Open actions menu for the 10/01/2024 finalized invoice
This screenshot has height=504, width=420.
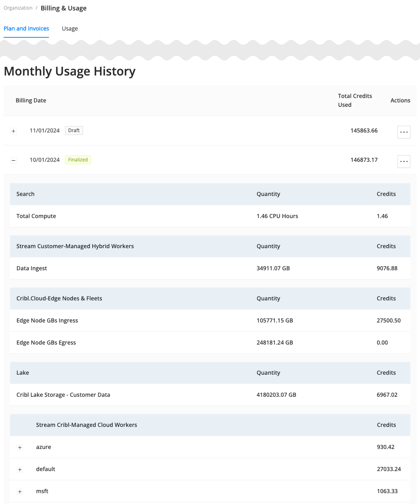404,161
